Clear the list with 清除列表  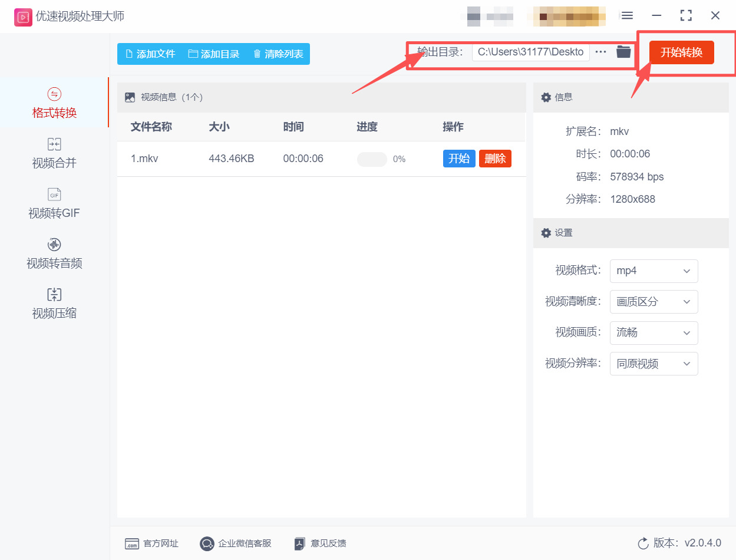pos(278,54)
